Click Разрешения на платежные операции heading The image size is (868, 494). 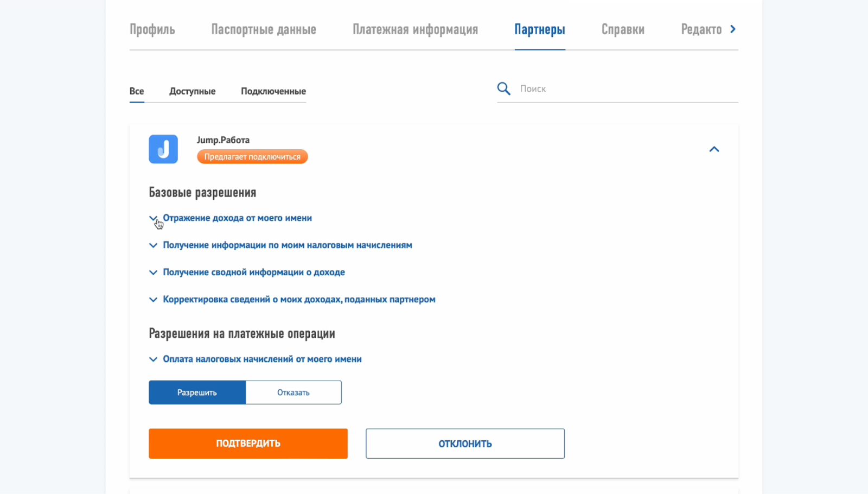coord(242,334)
